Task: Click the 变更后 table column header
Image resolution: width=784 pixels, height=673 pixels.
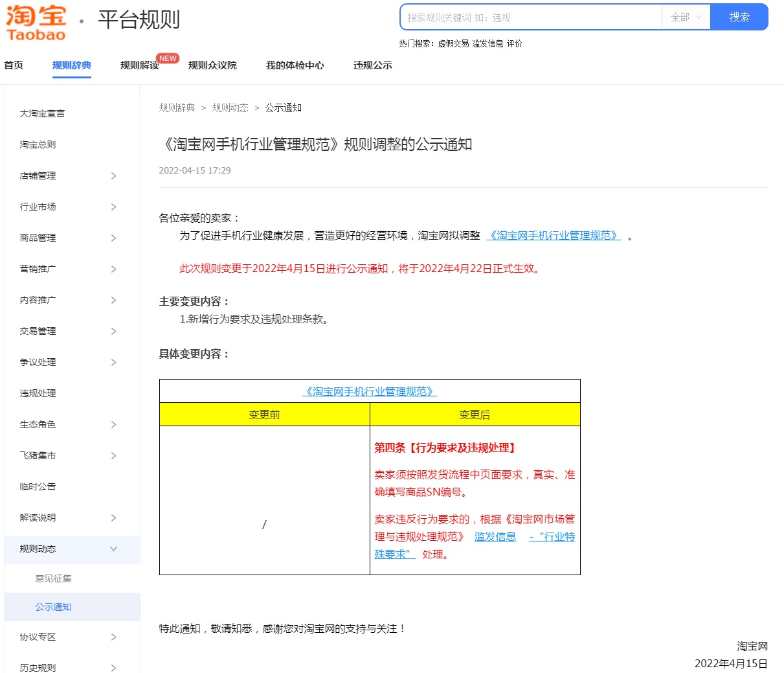Action: (475, 415)
